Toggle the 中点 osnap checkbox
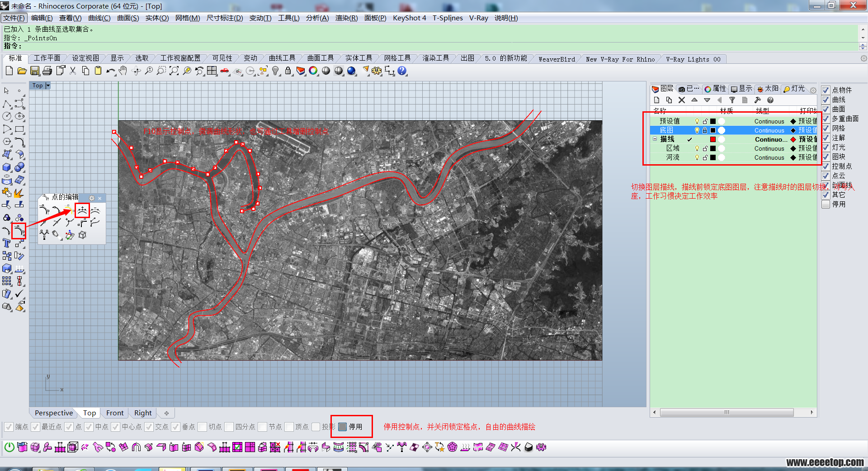Viewport: 868px width, 471px height. (89, 427)
